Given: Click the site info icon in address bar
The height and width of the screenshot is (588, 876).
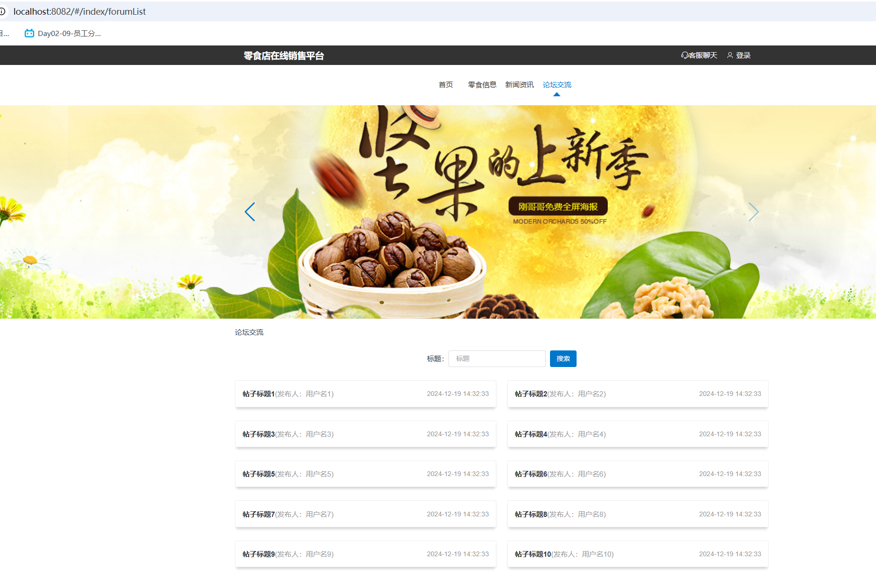Looking at the screenshot, I should pyautogui.click(x=2, y=11).
